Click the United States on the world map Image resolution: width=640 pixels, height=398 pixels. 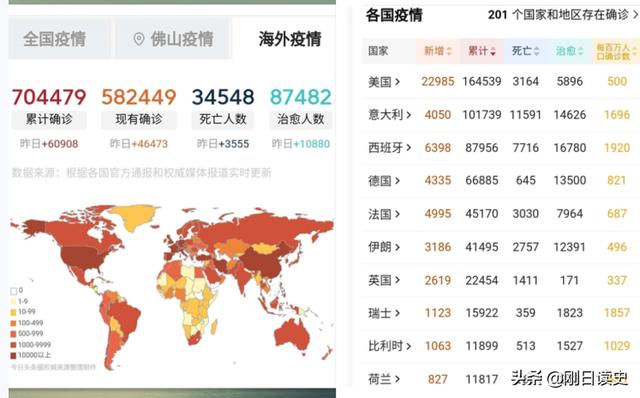[82, 257]
